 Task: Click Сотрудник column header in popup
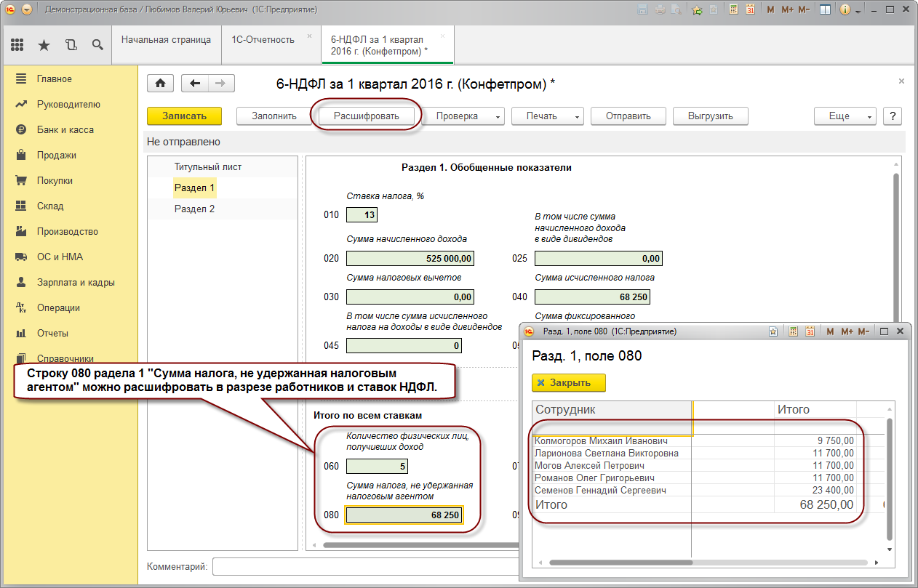(x=612, y=410)
